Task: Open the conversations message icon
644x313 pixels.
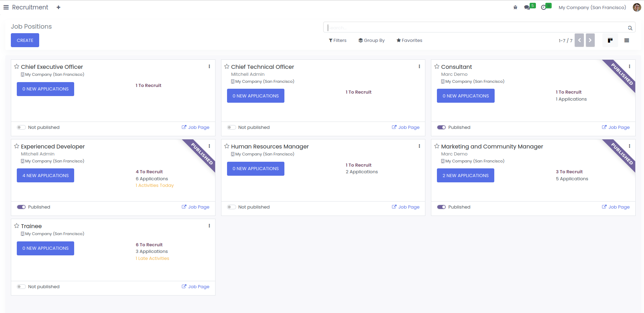Action: (x=527, y=7)
